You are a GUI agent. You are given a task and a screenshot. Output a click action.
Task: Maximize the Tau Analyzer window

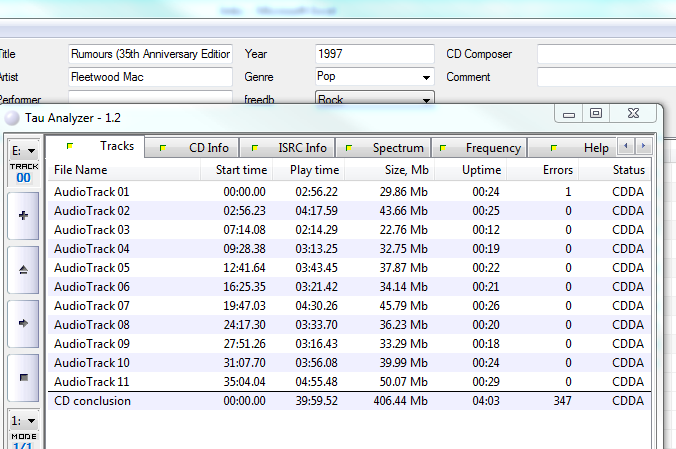click(x=596, y=114)
